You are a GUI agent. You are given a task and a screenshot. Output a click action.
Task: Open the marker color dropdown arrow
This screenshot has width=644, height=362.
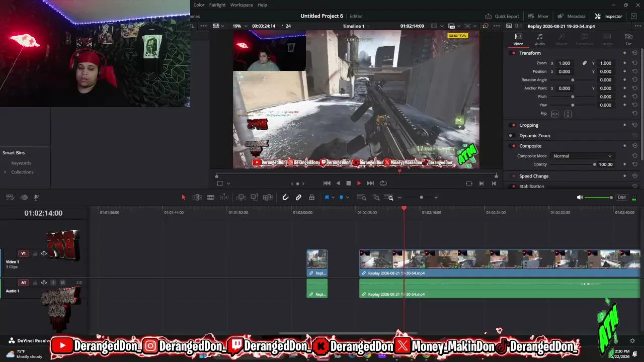coord(347,198)
